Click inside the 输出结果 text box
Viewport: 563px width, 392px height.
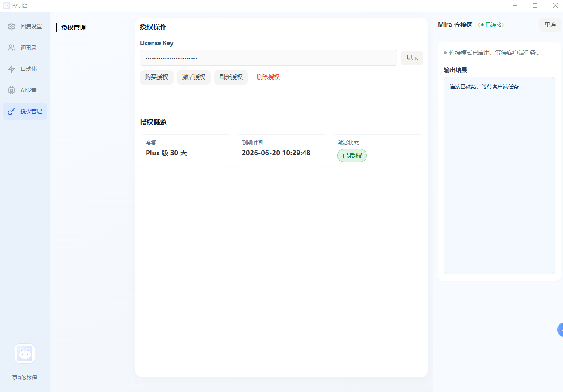click(x=499, y=176)
